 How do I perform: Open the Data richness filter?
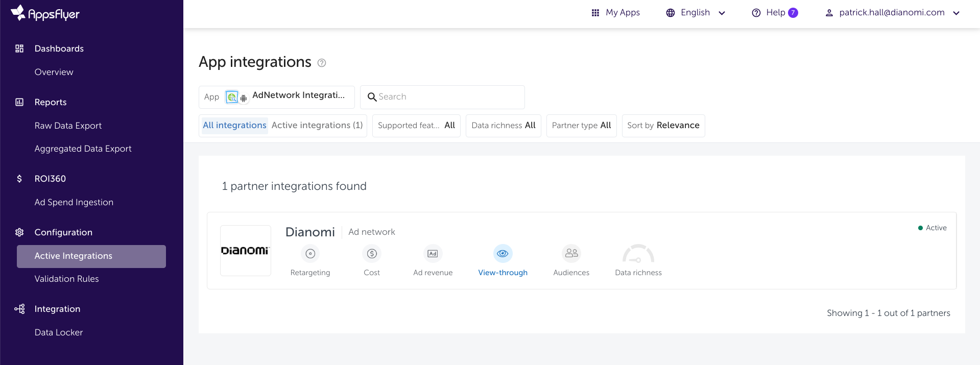[x=504, y=126]
